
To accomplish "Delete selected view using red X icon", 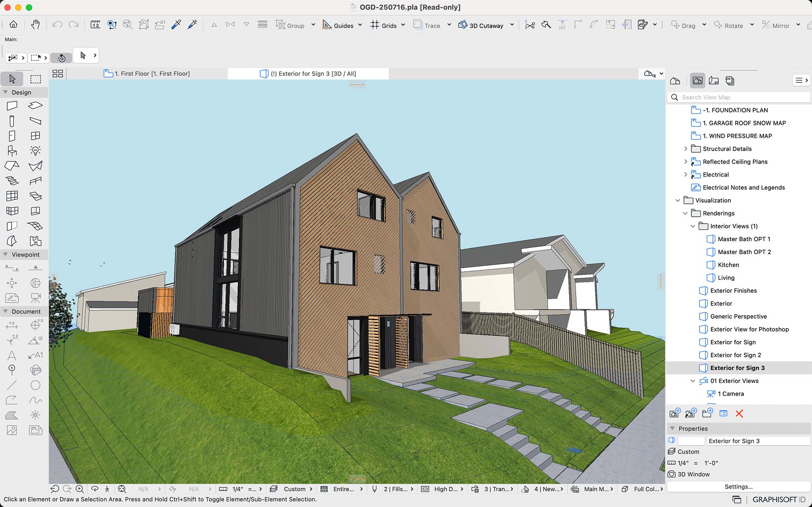I will (739, 414).
